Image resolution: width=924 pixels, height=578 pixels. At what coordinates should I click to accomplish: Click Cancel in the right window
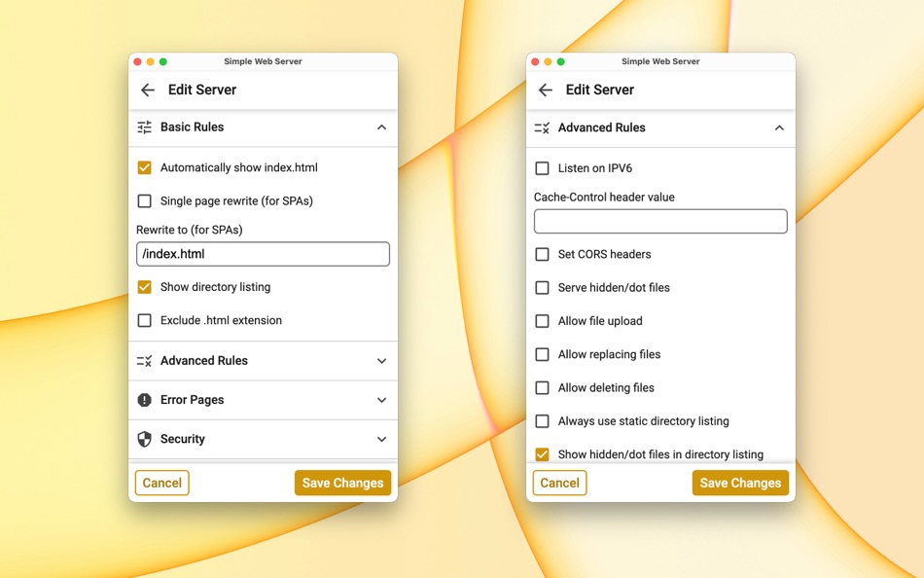point(560,483)
